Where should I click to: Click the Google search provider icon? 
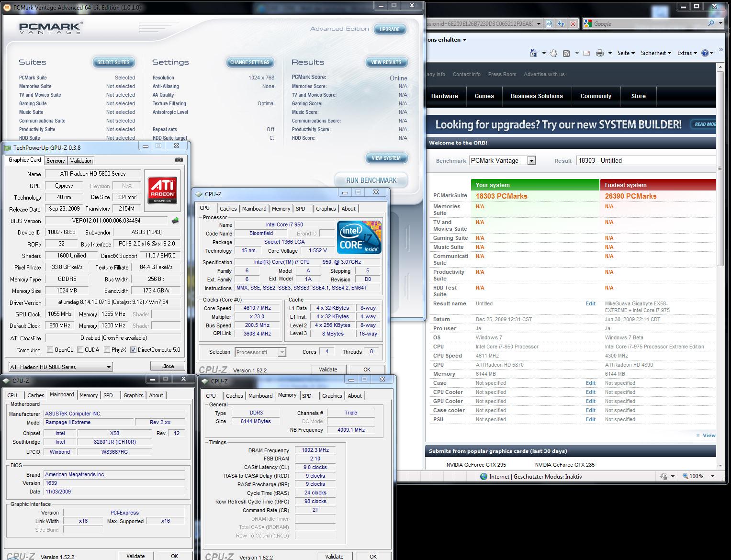tap(588, 23)
